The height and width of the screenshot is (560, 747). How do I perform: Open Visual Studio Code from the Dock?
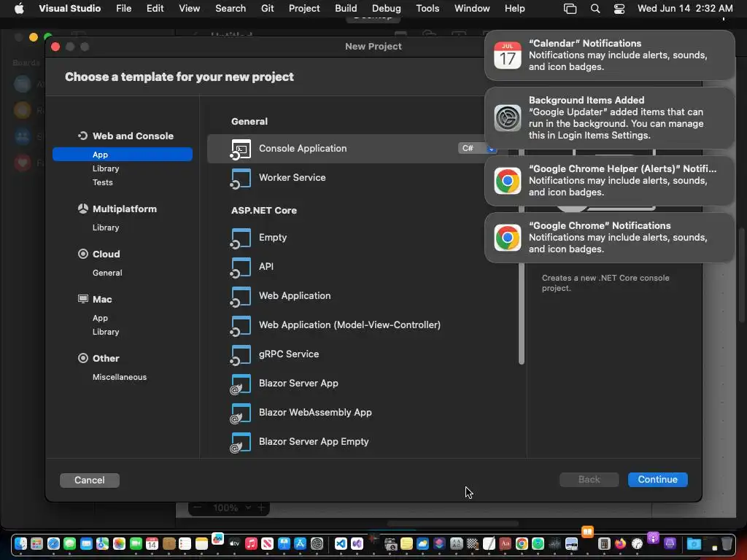341,543
